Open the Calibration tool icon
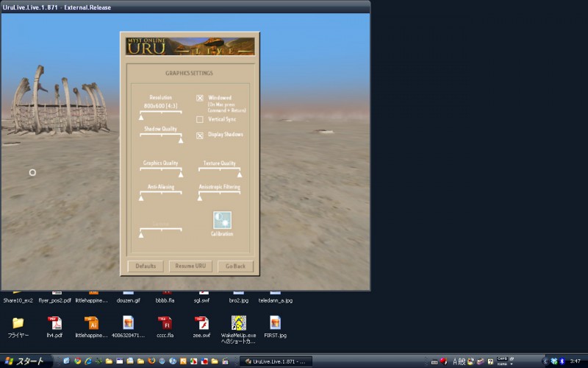The height and width of the screenshot is (368, 588). point(223,220)
